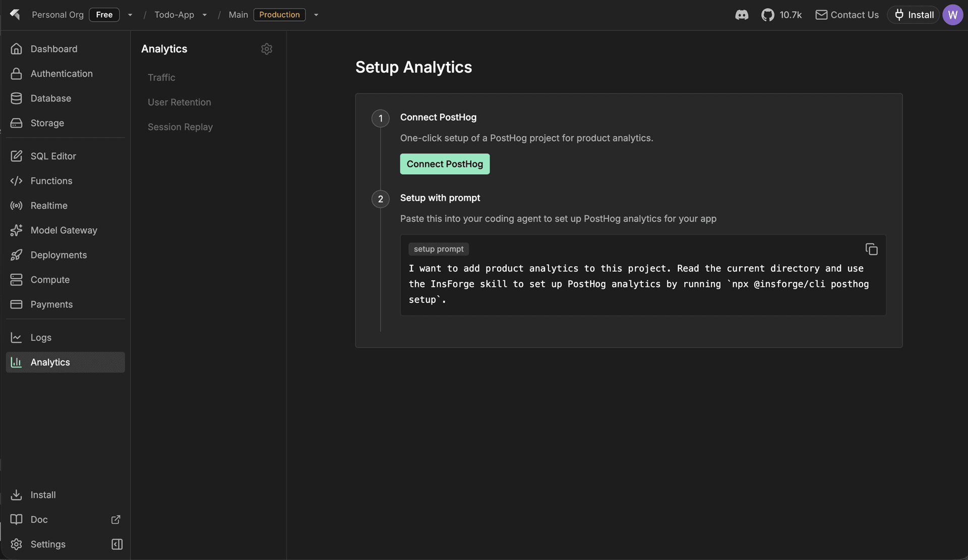The image size is (968, 560).
Task: Click the 'Connect PostHog' step heading
Action: click(x=438, y=117)
